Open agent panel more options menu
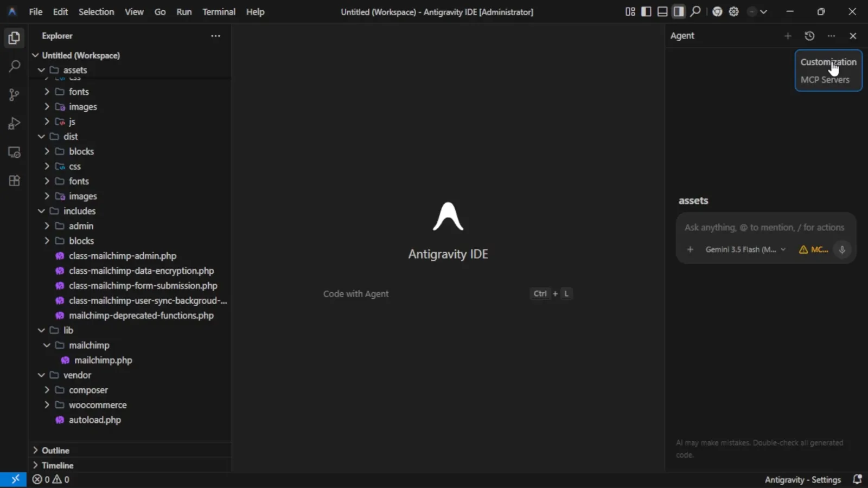Screen dimensions: 868x488 831,36
